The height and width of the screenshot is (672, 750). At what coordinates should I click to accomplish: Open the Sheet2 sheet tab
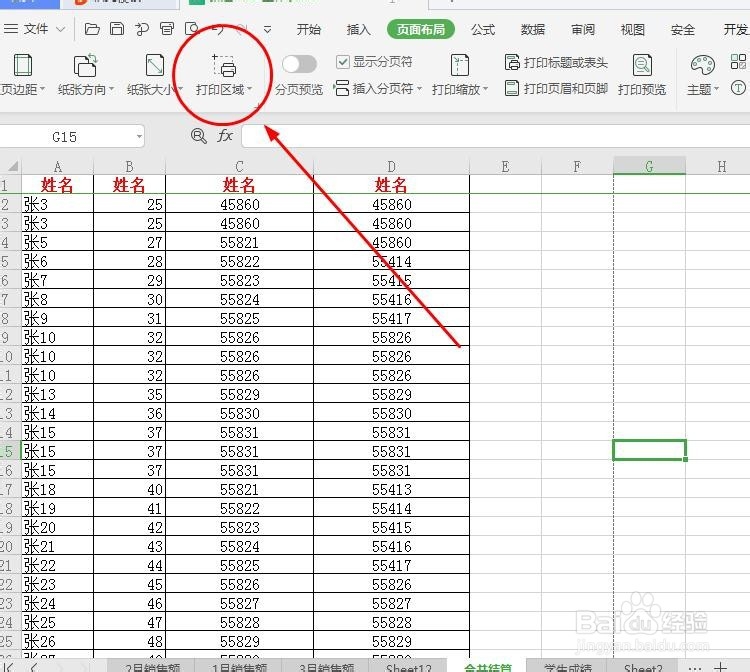pyautogui.click(x=643, y=667)
